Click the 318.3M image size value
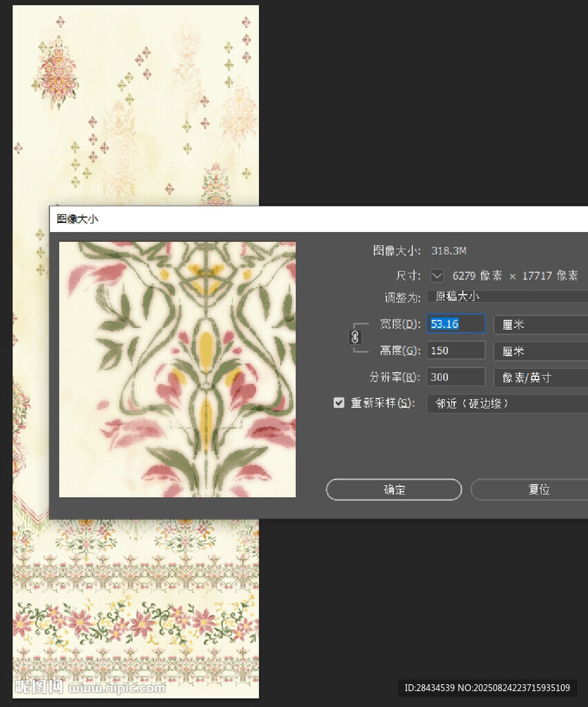 [x=449, y=251]
